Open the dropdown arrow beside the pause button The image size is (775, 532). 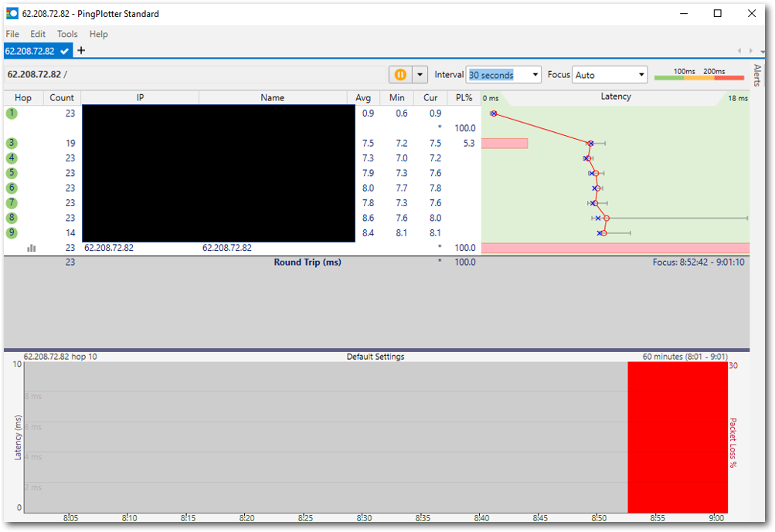(x=420, y=75)
